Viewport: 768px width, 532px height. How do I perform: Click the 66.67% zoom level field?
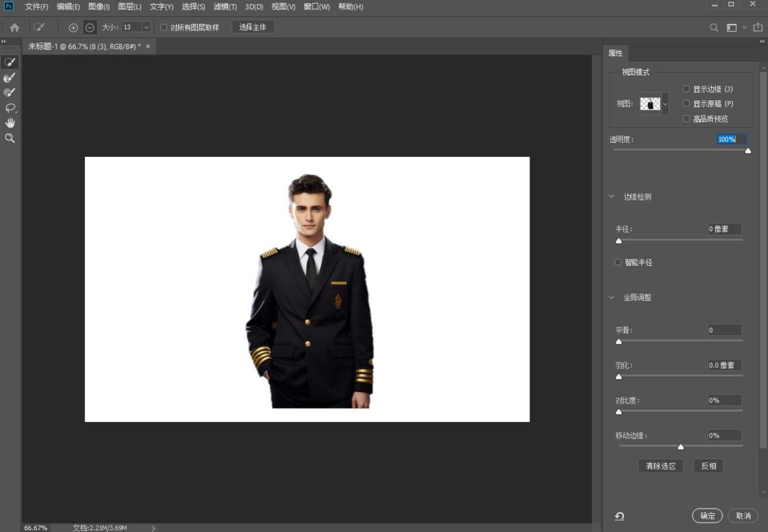[x=36, y=528]
